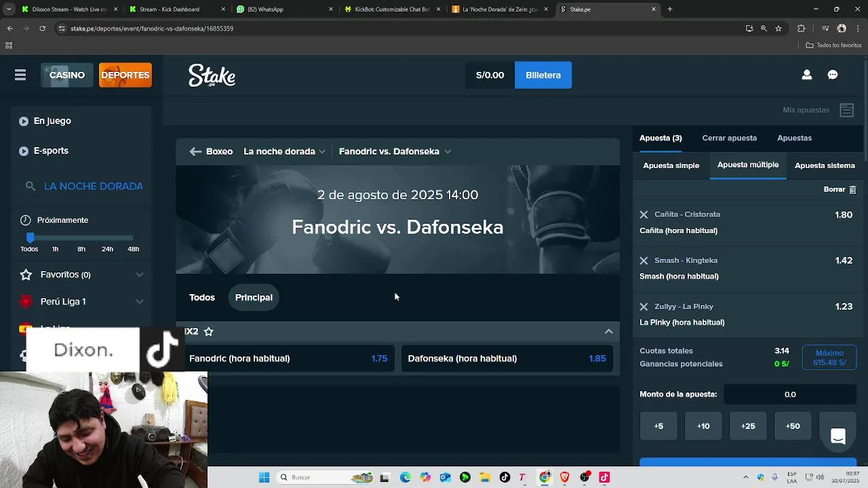The width and height of the screenshot is (868, 488).
Task: Click the En juego play icon
Action: point(24,121)
